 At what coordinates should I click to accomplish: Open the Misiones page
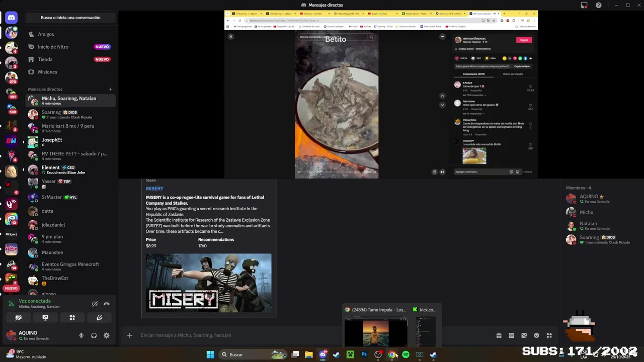click(x=70, y=72)
